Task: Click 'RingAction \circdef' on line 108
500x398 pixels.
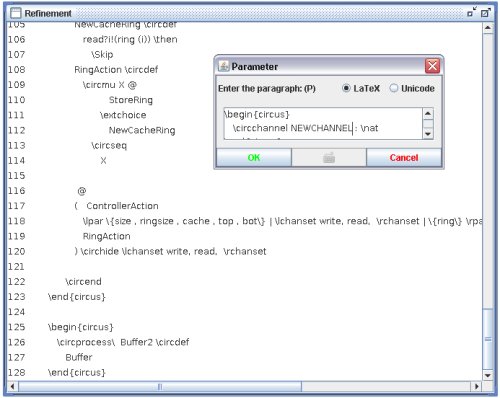Action: pos(116,70)
